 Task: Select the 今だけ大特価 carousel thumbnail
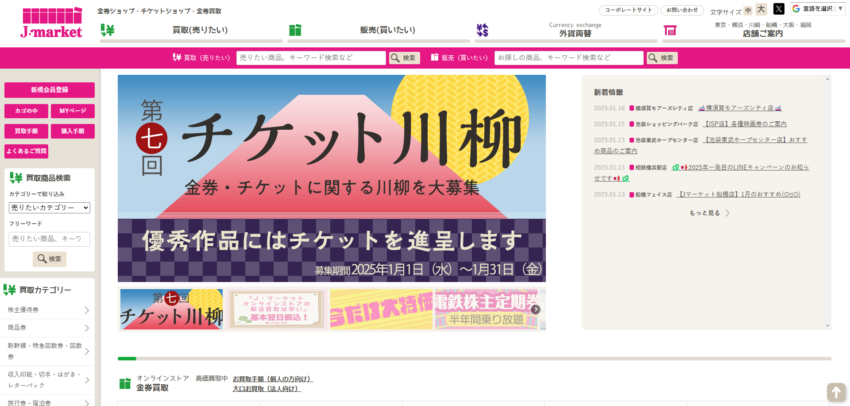click(381, 310)
